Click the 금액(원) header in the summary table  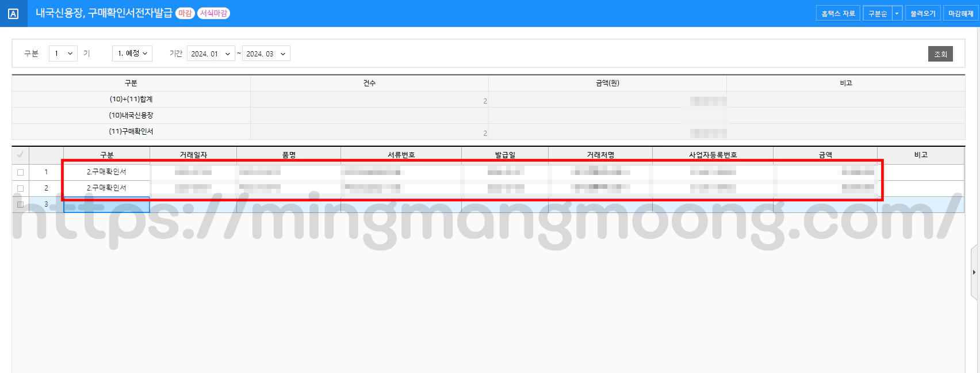point(607,83)
